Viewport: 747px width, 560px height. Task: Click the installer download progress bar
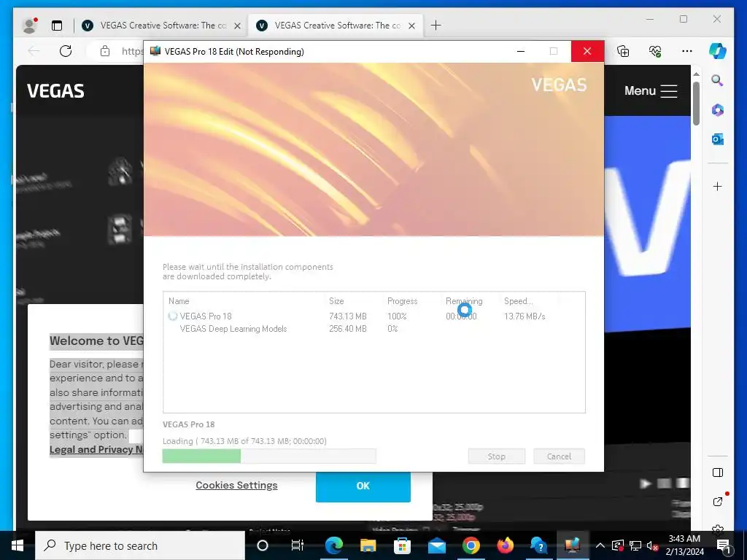269,456
